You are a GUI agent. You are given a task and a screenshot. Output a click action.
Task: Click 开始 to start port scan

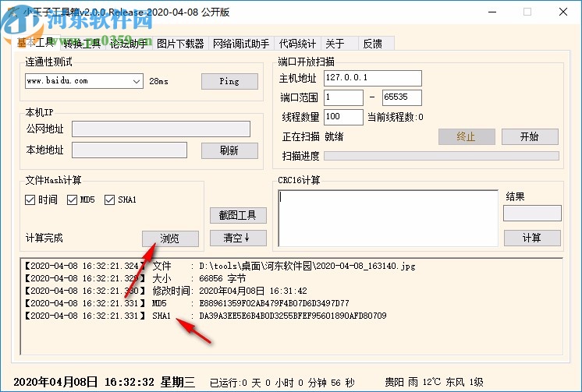pyautogui.click(x=530, y=137)
